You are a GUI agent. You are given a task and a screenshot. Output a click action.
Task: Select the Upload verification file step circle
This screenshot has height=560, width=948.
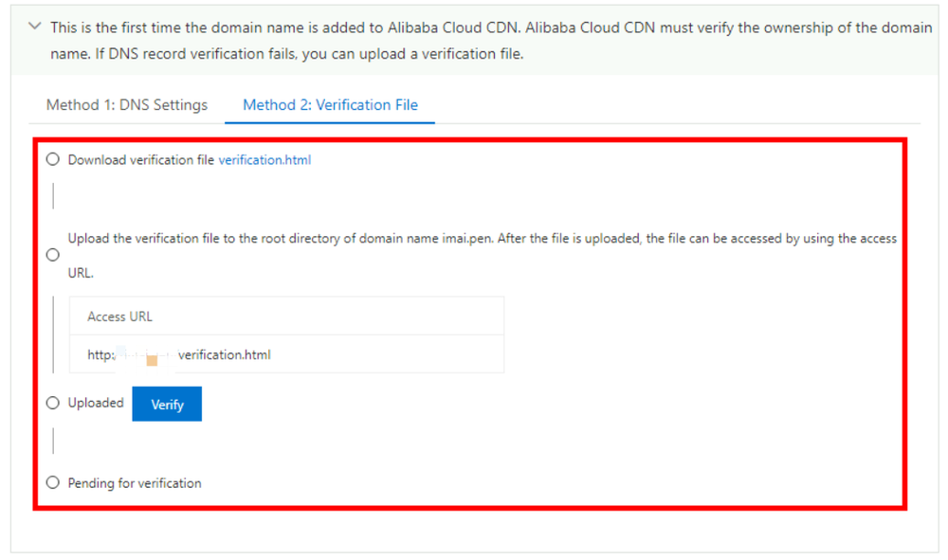[x=53, y=255]
